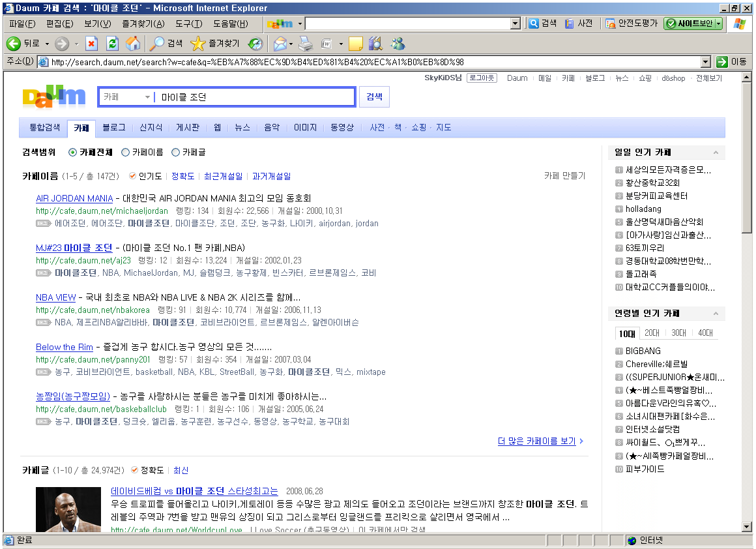
Task: Click the Print icon
Action: pyautogui.click(x=306, y=44)
